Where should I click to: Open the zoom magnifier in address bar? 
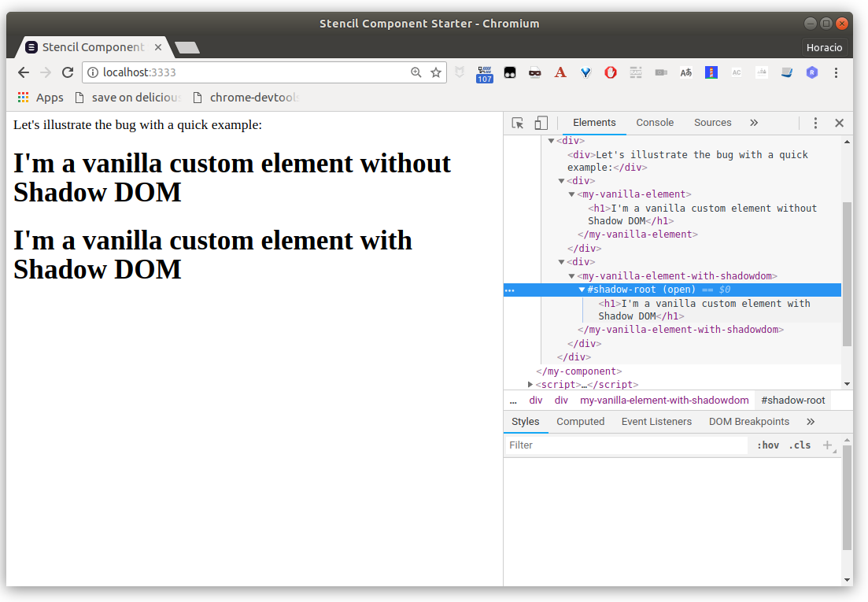point(416,72)
